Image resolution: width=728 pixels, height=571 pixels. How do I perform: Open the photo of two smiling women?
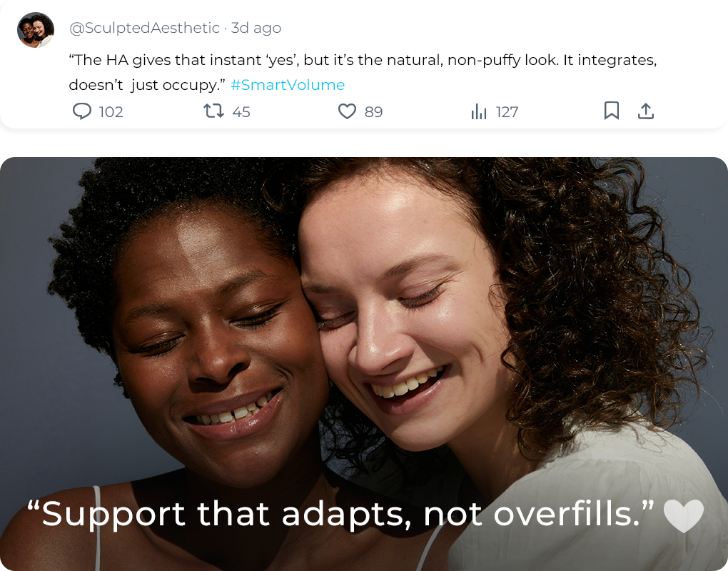tap(364, 364)
